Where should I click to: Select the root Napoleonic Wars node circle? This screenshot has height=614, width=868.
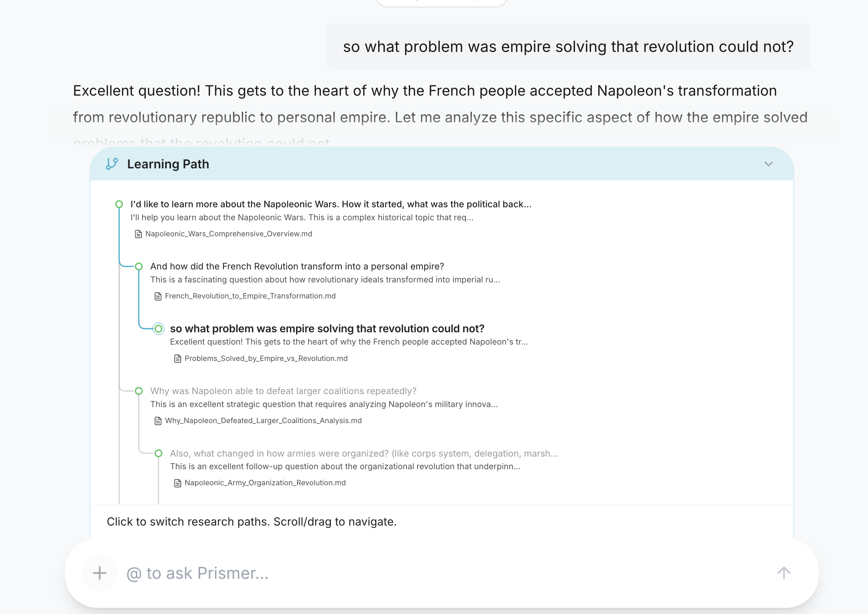(x=119, y=204)
